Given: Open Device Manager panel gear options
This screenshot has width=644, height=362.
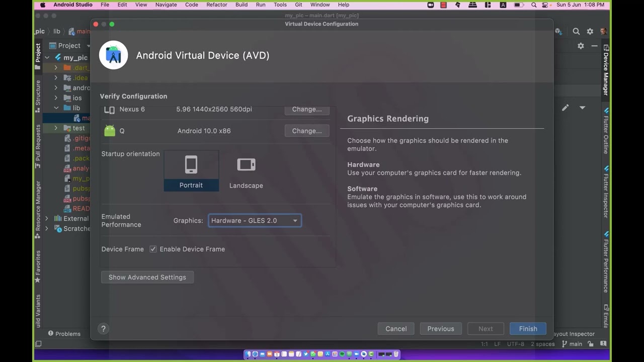Looking at the screenshot, I should tap(581, 45).
